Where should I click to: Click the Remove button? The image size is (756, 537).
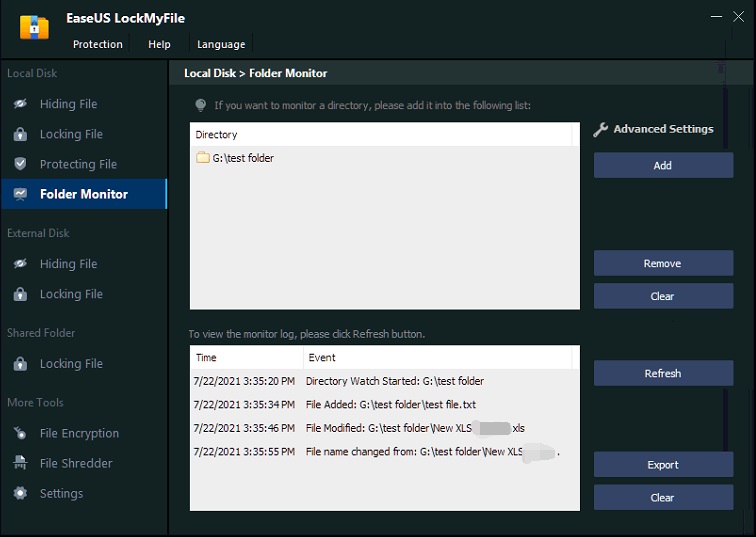click(663, 263)
